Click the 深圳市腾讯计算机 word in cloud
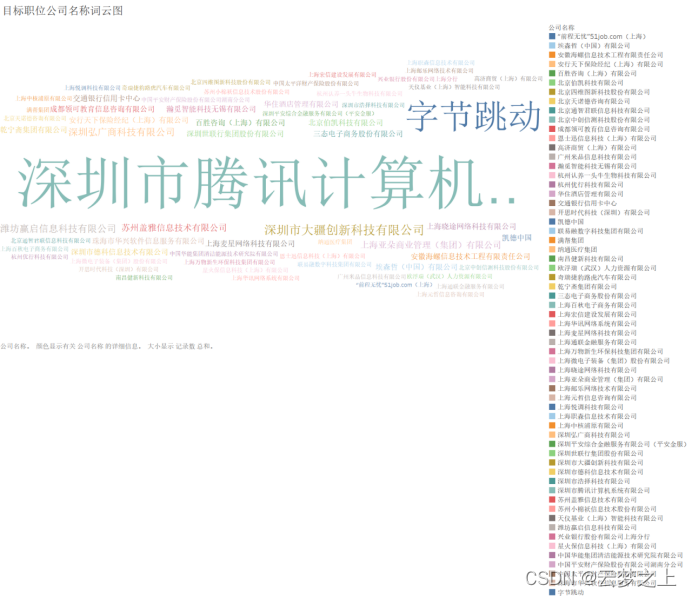Screen dimensions: 692x597 click(x=267, y=182)
